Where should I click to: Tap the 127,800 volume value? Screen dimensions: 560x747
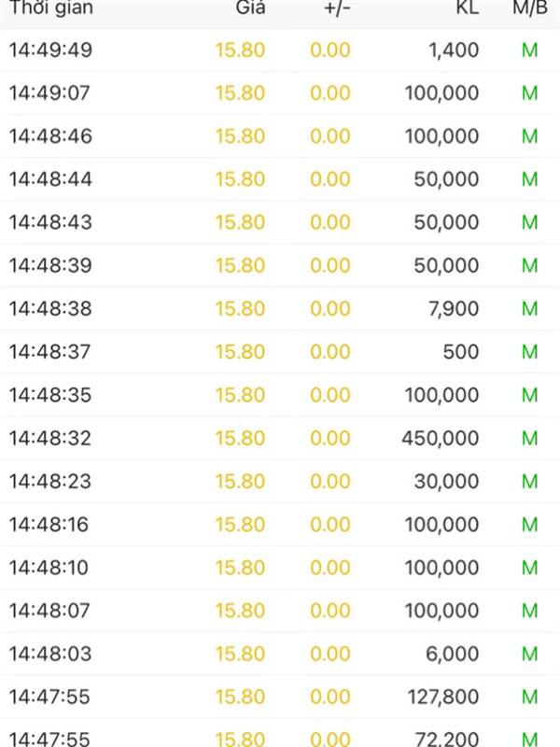[x=443, y=697]
